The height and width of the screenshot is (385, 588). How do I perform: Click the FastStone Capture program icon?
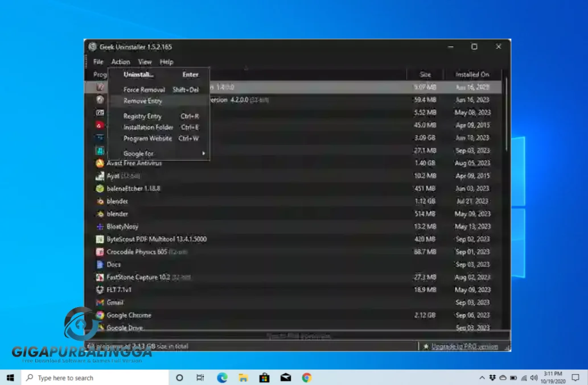[x=100, y=277]
